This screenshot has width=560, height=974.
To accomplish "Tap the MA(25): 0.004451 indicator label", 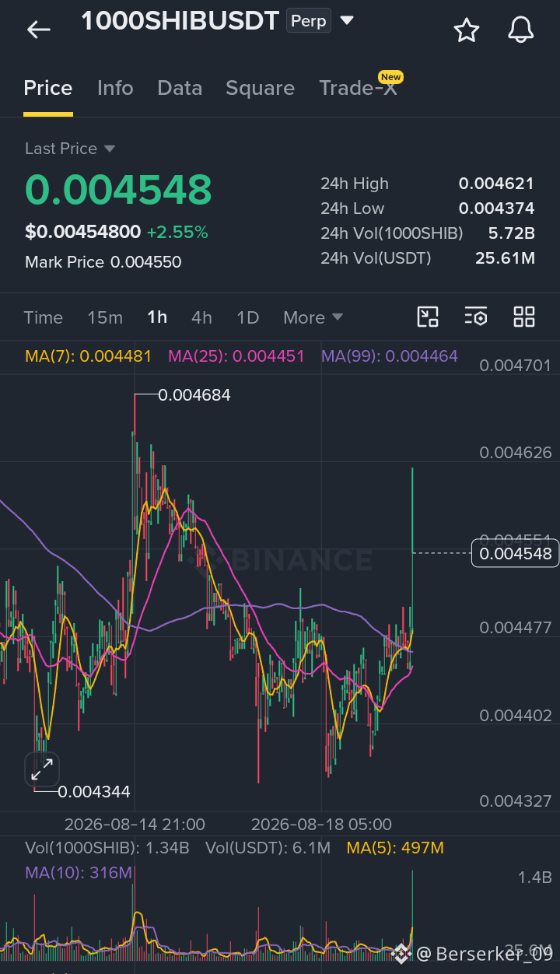I will (x=236, y=356).
